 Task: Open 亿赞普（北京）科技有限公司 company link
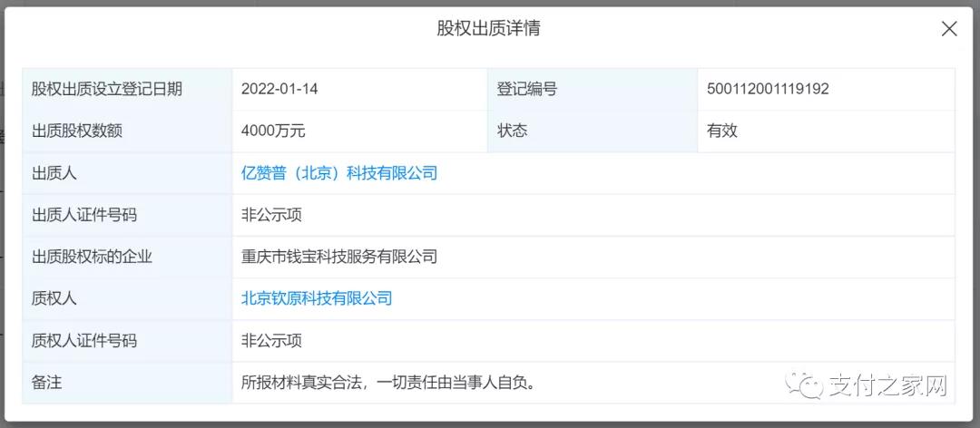click(x=339, y=173)
